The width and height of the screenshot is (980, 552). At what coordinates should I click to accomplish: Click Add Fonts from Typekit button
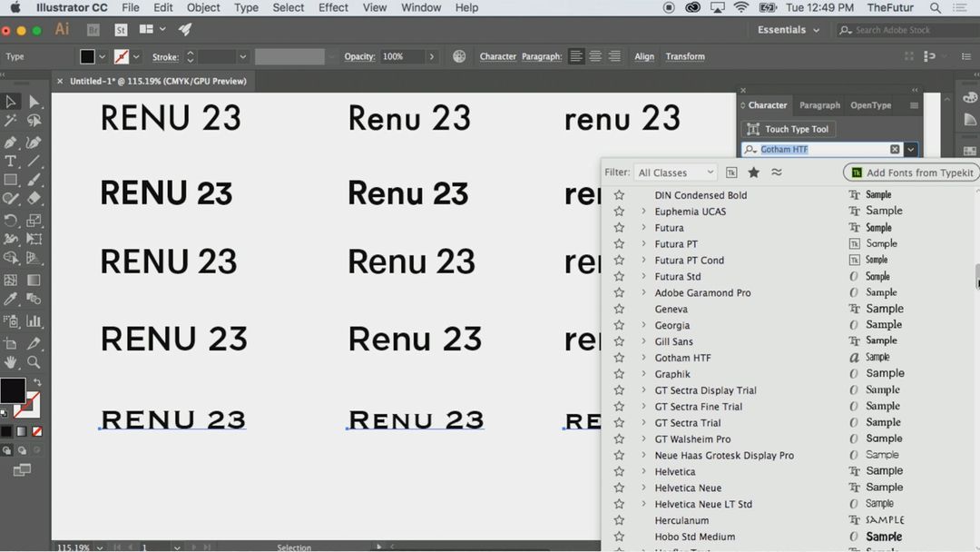(911, 172)
